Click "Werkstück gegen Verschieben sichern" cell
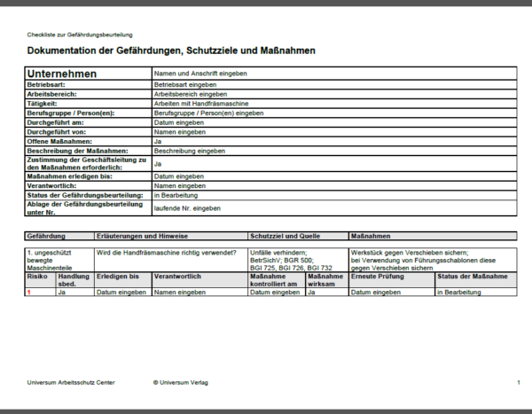 click(433, 260)
